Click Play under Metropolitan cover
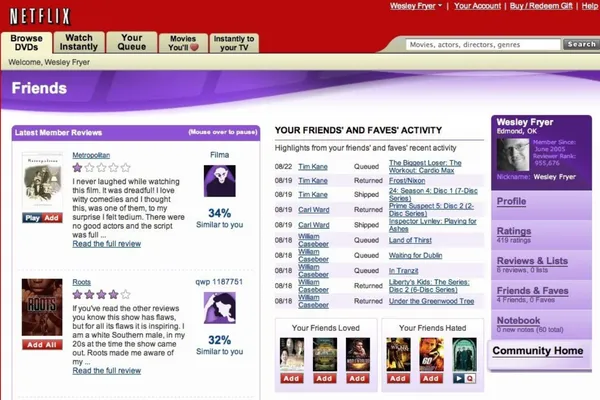Viewport: 600px width, 400px height. [32, 218]
